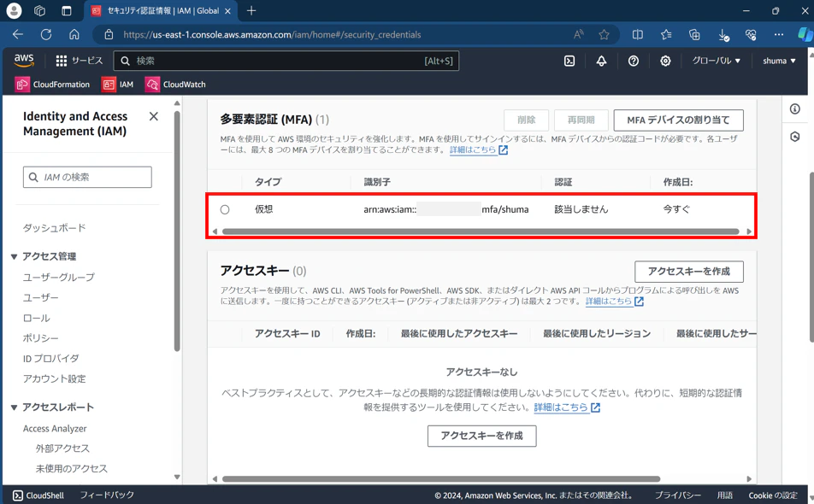Image resolution: width=814 pixels, height=504 pixels.
Task: Expand the グローバル region dropdown
Action: 716,61
